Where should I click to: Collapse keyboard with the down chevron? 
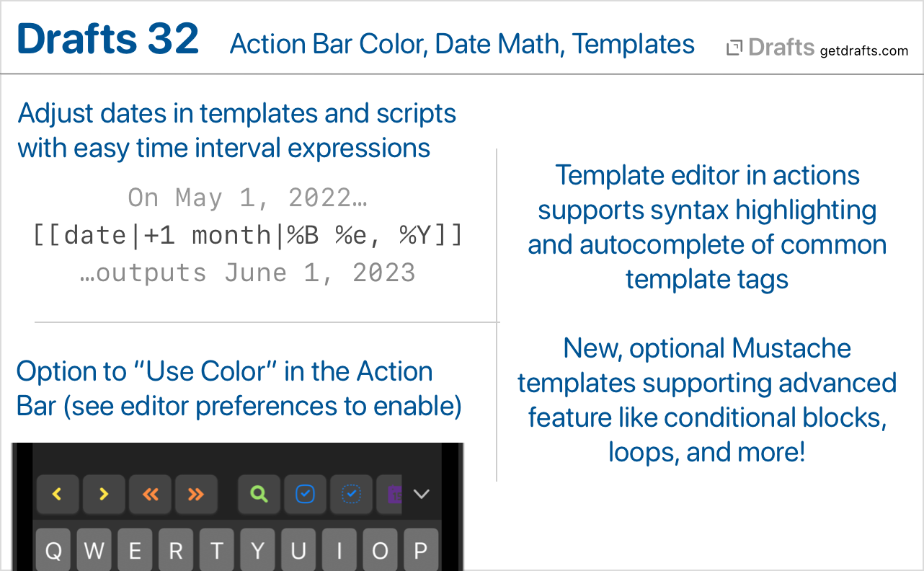click(x=422, y=494)
